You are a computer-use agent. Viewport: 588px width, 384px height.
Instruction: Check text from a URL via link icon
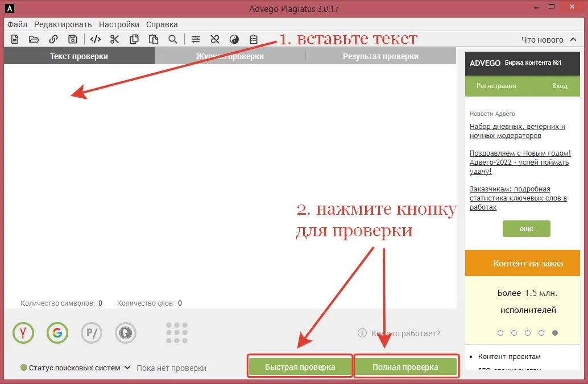point(53,39)
